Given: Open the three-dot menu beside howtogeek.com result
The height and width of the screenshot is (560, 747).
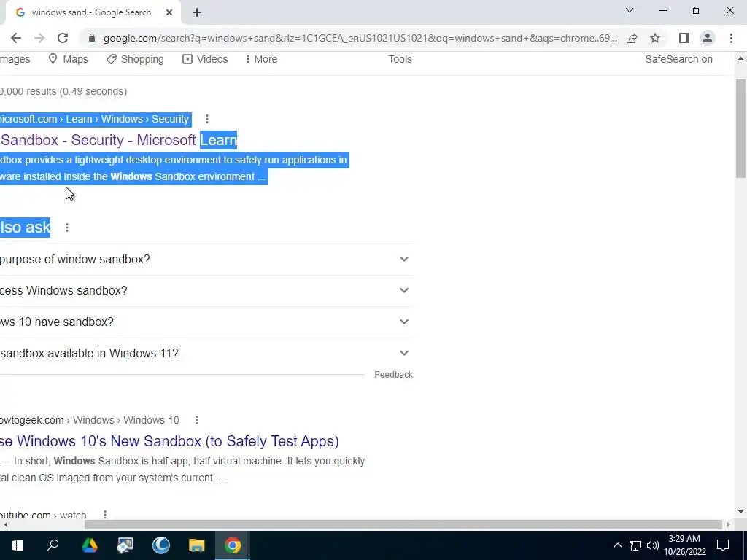Looking at the screenshot, I should (x=197, y=420).
